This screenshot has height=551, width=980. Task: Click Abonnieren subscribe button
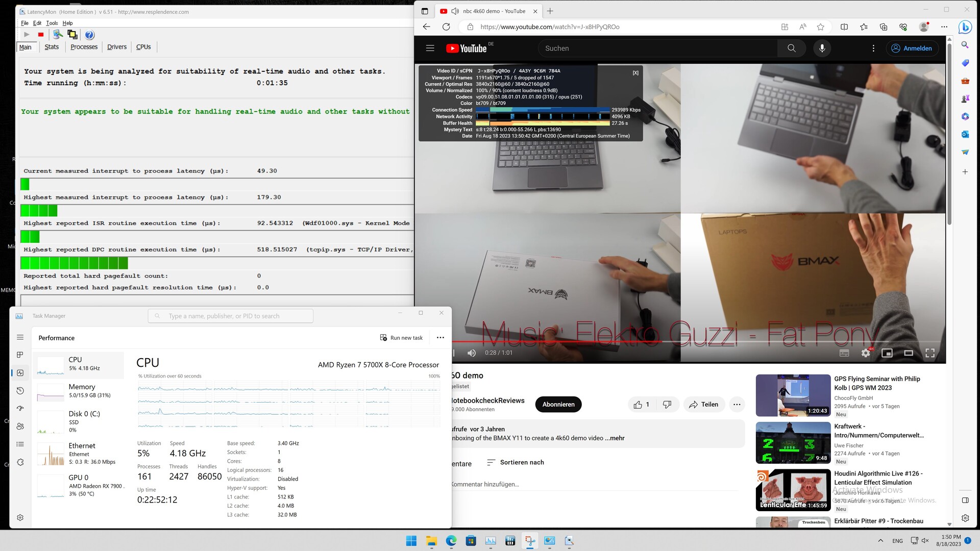coord(558,404)
